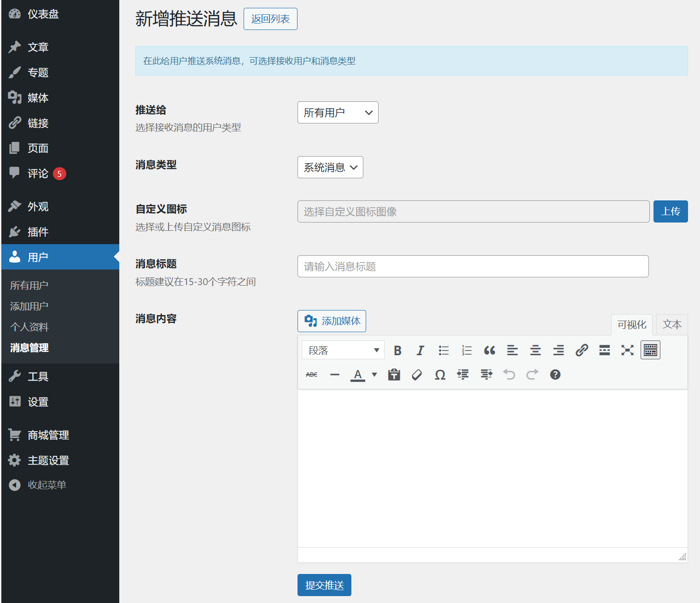Align text center
The height and width of the screenshot is (603, 700).
[536, 351]
